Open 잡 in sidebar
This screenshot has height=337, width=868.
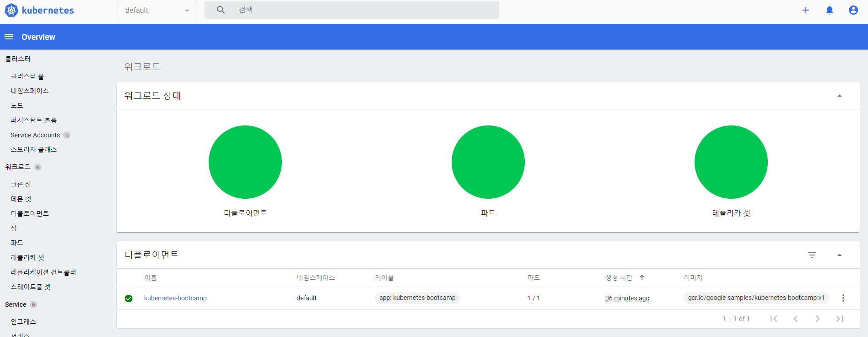[x=14, y=228]
